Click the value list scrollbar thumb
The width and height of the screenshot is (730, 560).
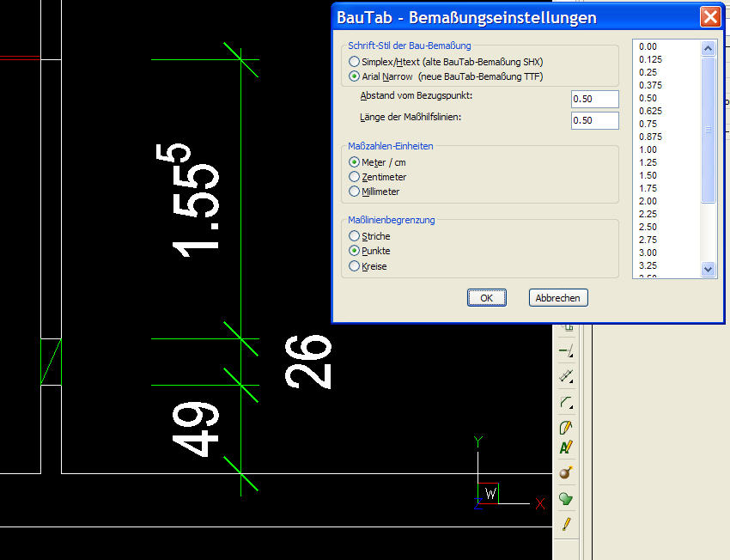(x=709, y=130)
